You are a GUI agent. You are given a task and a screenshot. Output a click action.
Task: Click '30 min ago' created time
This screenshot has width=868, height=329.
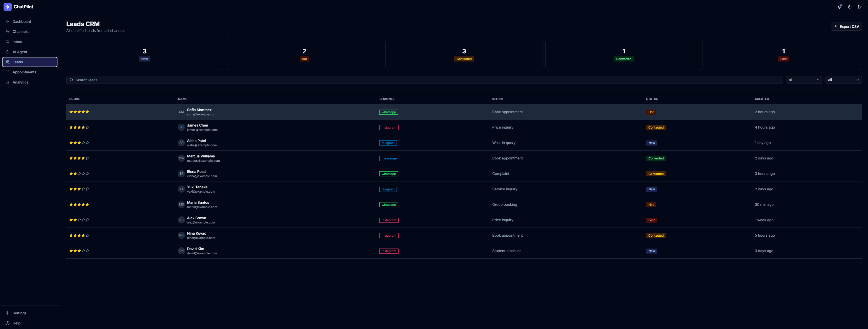pyautogui.click(x=764, y=205)
